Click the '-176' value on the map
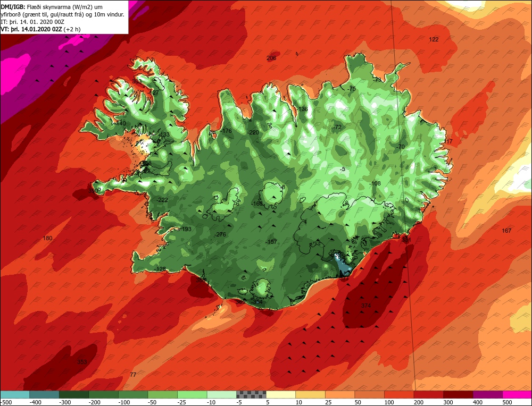532x406 pixels. [x=226, y=131]
